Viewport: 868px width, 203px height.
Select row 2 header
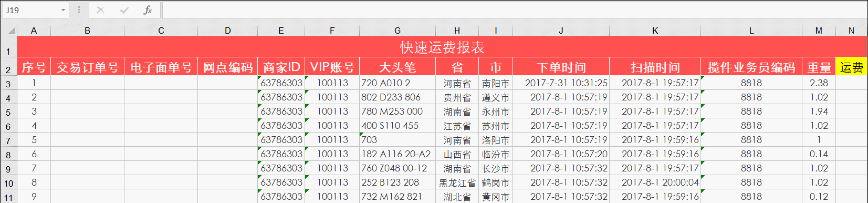coord(8,67)
